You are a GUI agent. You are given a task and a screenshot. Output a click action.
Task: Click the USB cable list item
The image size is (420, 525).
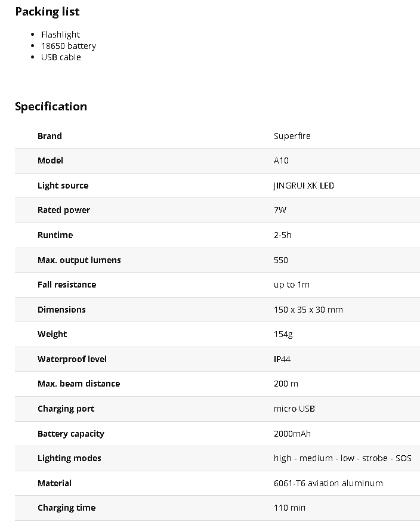[x=61, y=57]
